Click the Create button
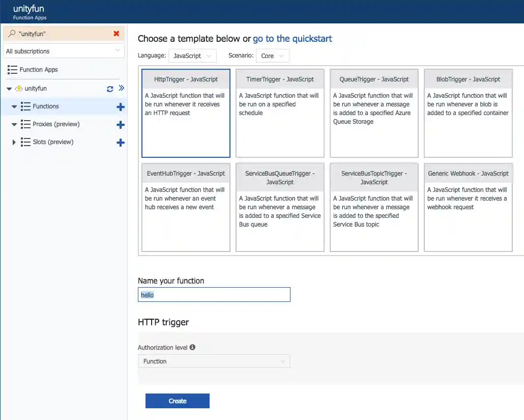Viewport: 524px width, 420px height. click(177, 401)
